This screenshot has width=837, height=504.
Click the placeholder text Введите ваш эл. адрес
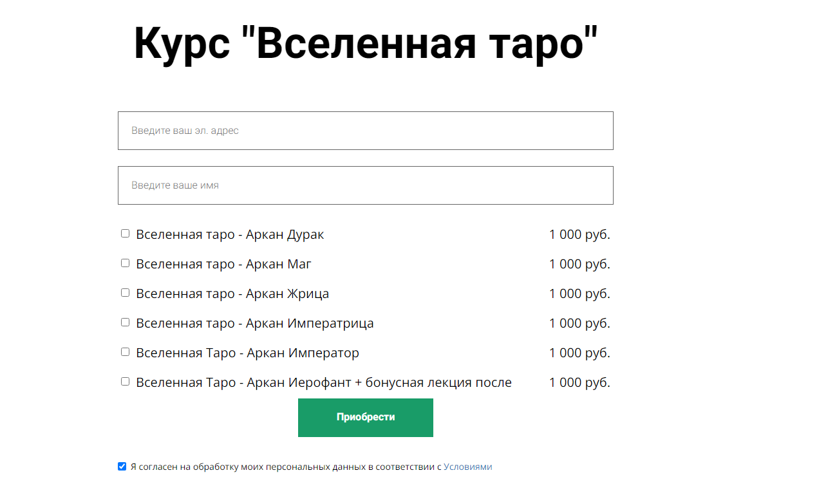click(185, 130)
